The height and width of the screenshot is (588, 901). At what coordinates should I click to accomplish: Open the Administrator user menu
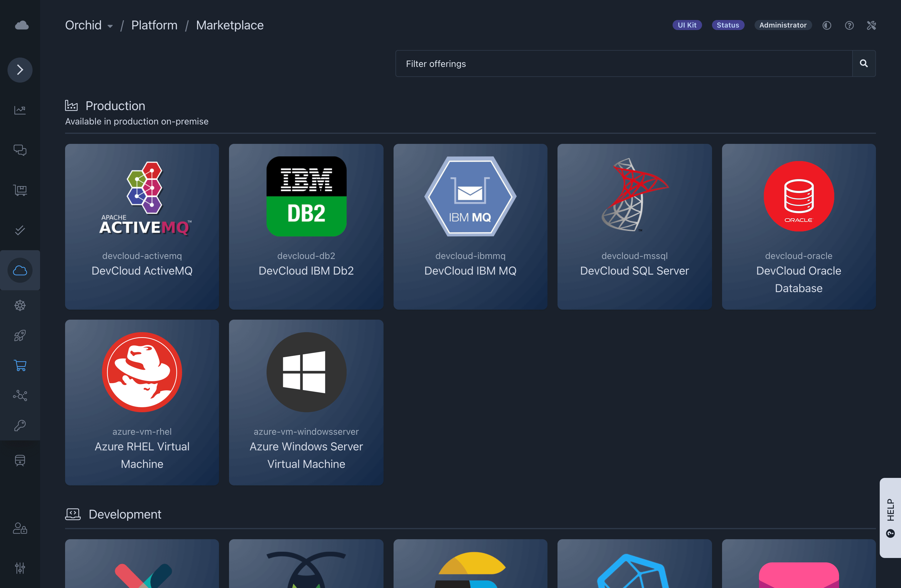tap(782, 25)
